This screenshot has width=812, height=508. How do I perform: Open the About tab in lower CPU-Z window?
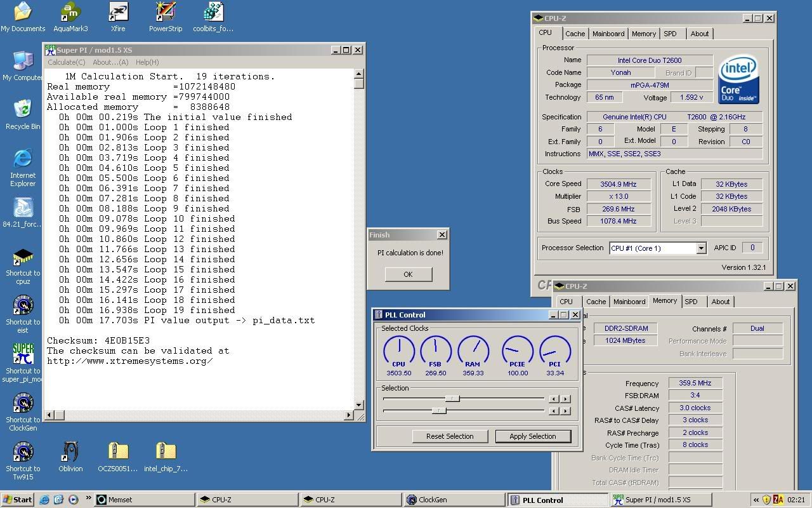pos(720,302)
